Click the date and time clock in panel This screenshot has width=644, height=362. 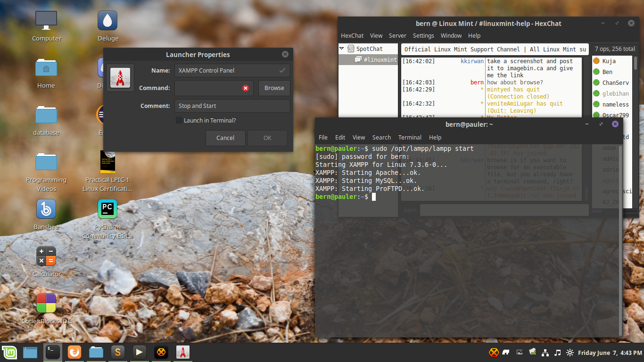point(610,352)
